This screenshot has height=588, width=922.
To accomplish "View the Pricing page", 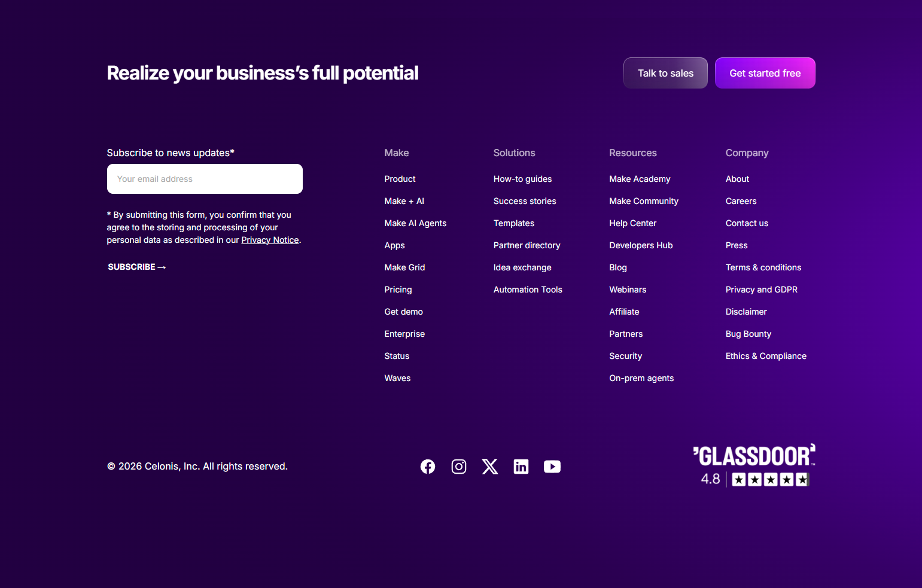I will 398,290.
